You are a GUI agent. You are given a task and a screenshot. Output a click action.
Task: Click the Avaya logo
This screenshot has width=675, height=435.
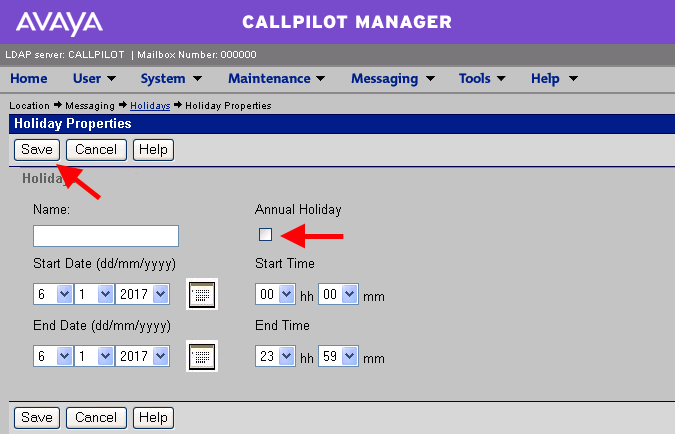(x=59, y=23)
